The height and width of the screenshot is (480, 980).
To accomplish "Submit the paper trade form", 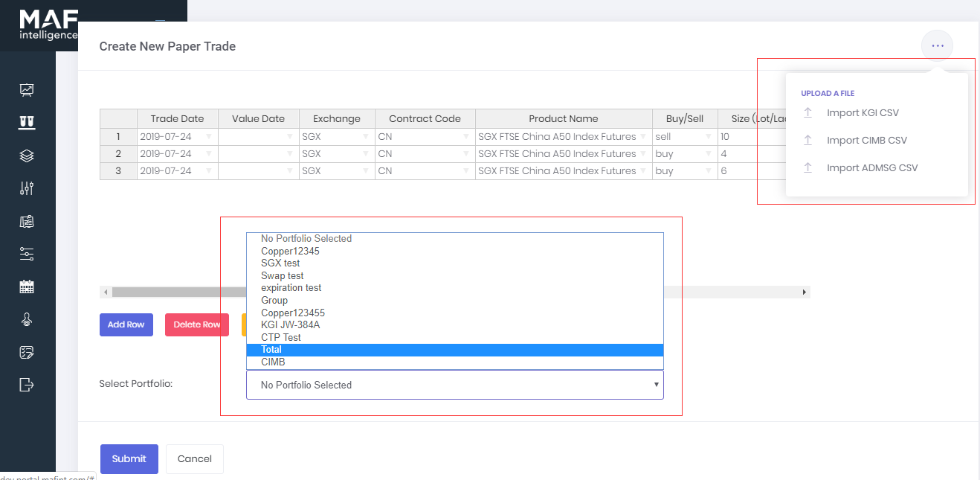I will [x=129, y=459].
